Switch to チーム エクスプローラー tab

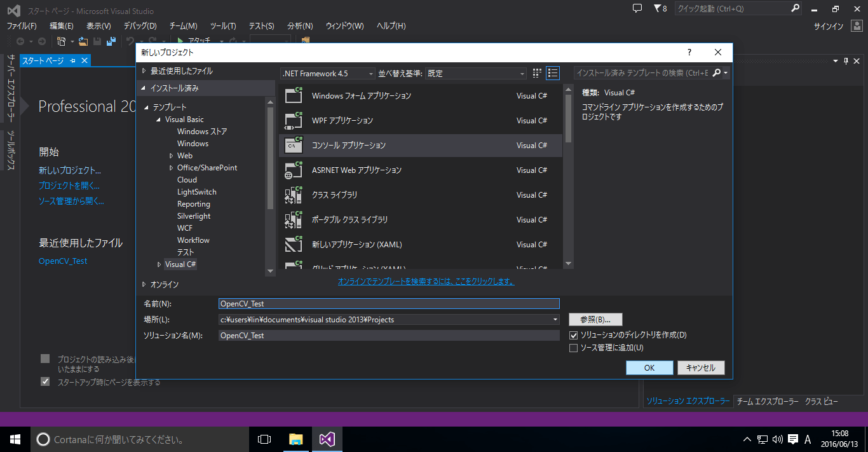(768, 402)
